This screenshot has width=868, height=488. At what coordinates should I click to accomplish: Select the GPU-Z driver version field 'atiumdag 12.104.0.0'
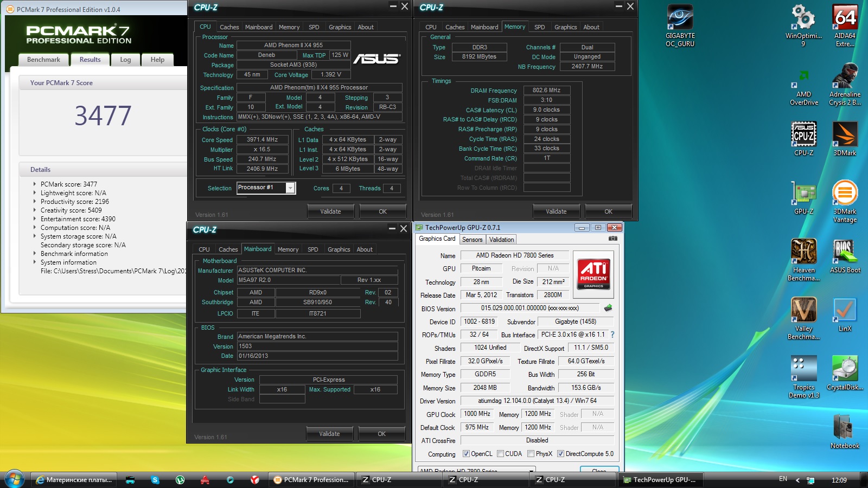click(x=537, y=401)
